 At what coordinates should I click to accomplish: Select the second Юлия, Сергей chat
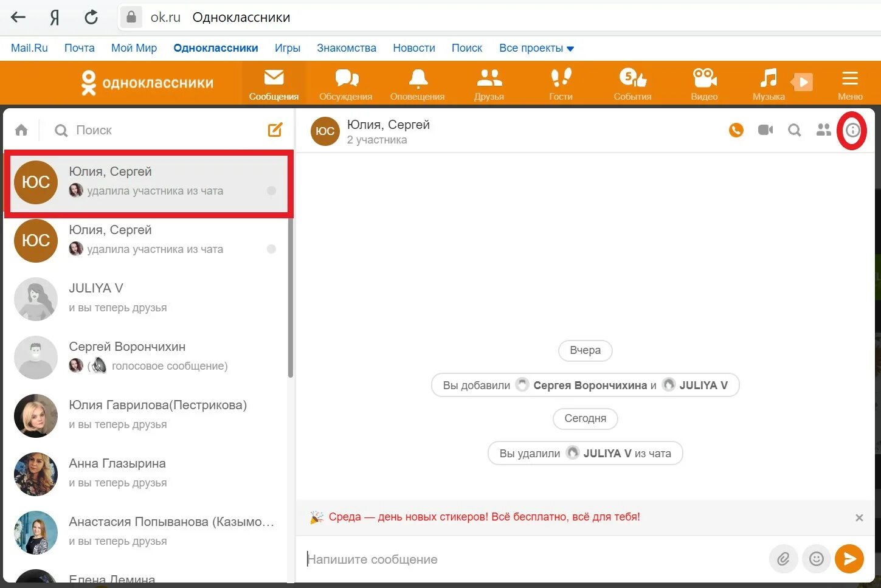pos(146,240)
